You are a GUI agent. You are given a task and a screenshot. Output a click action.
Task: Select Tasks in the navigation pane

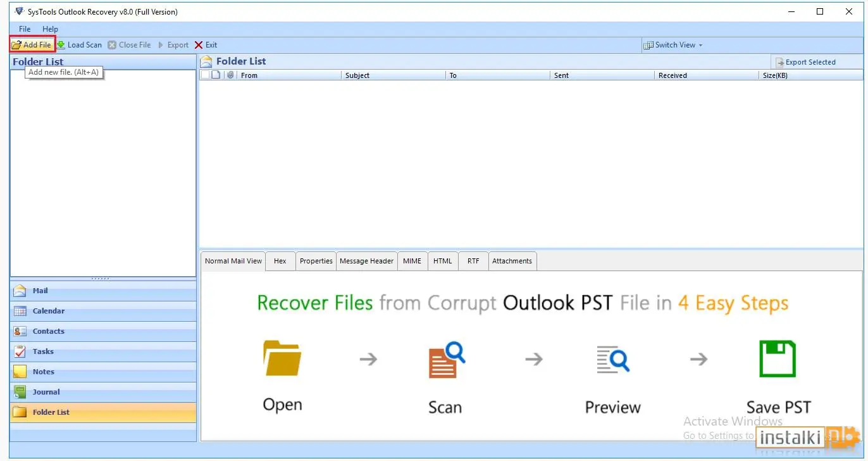click(103, 351)
